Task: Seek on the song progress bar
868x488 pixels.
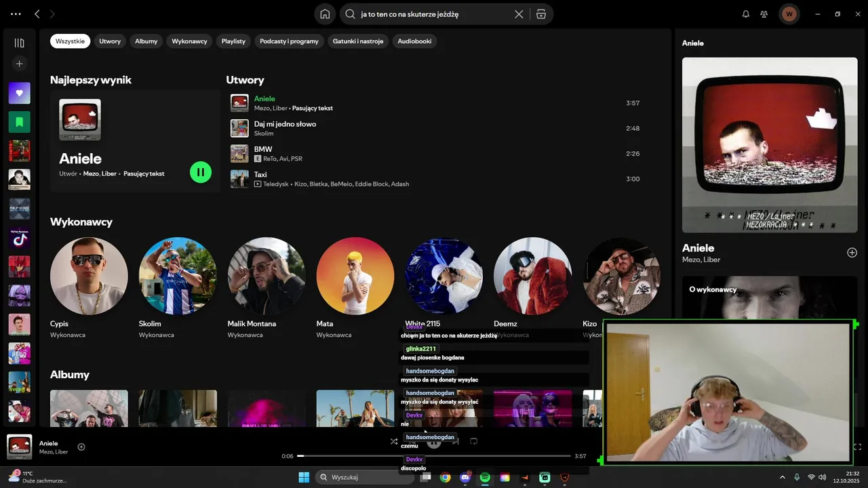Action: (434, 456)
